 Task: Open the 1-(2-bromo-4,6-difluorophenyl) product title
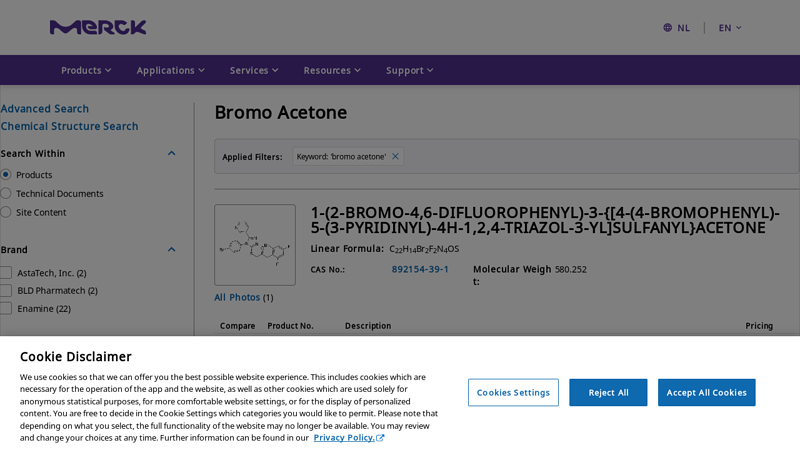pos(545,220)
